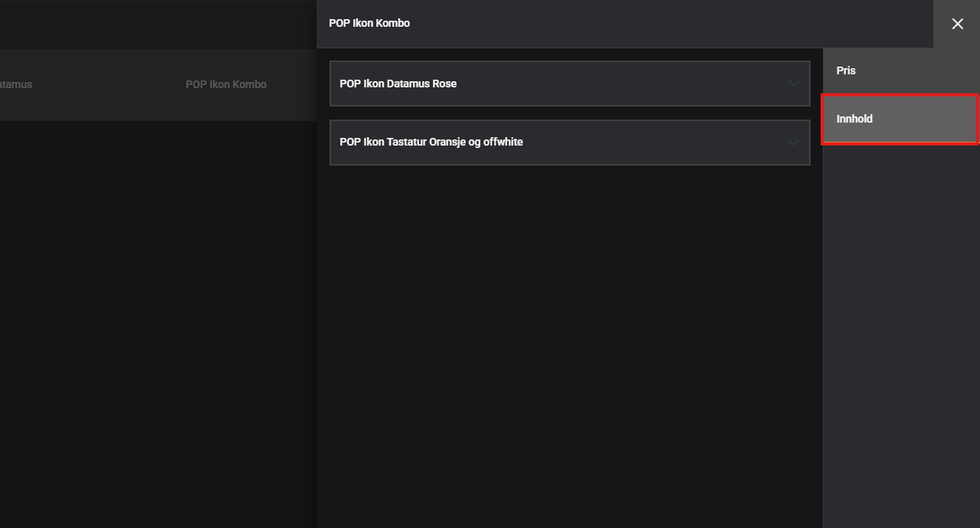The image size is (980, 528).
Task: Click 'POP Ikon Tastatur Oransje og offwhite' text
Action: (431, 142)
